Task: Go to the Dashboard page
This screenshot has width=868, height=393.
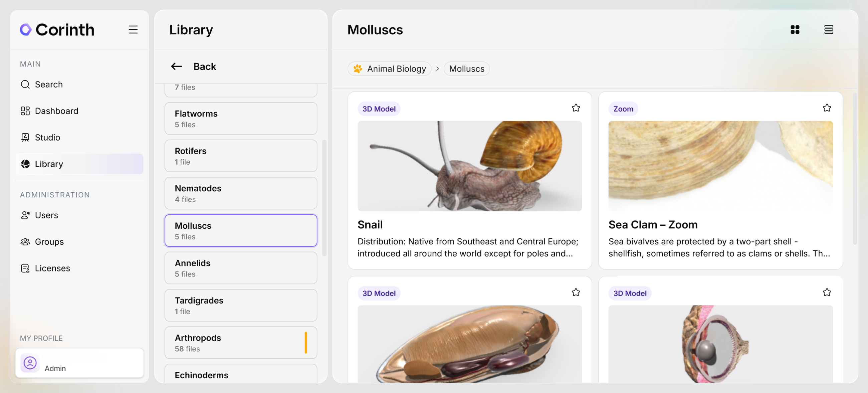Action: point(56,111)
